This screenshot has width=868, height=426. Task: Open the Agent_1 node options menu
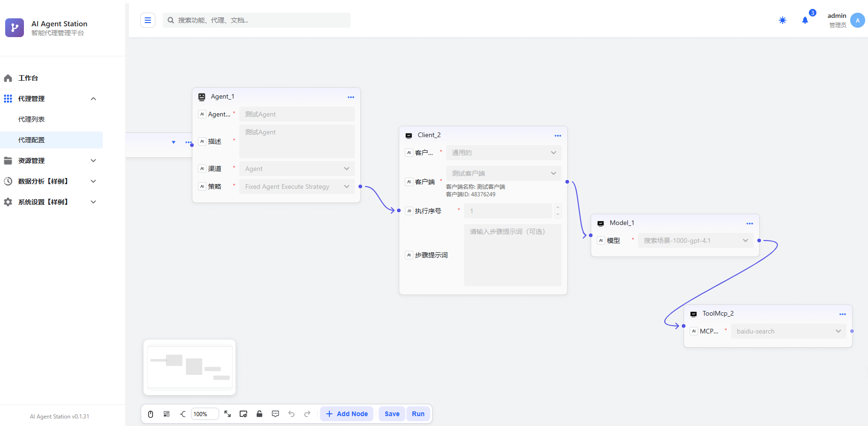[350, 97]
